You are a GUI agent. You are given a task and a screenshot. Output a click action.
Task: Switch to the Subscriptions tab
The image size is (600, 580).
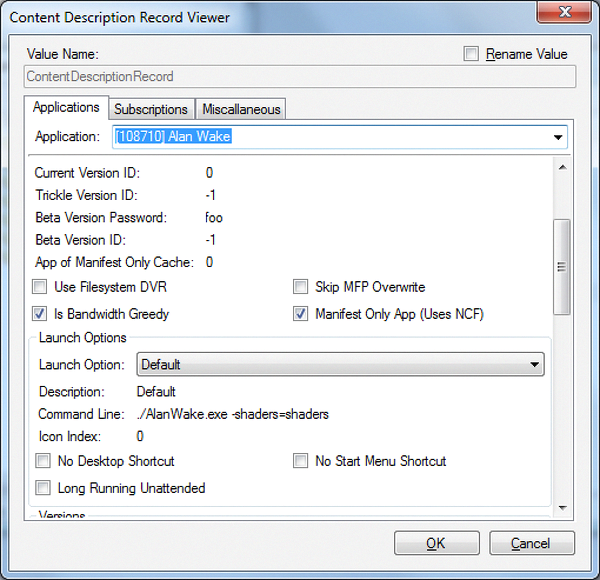[151, 109]
